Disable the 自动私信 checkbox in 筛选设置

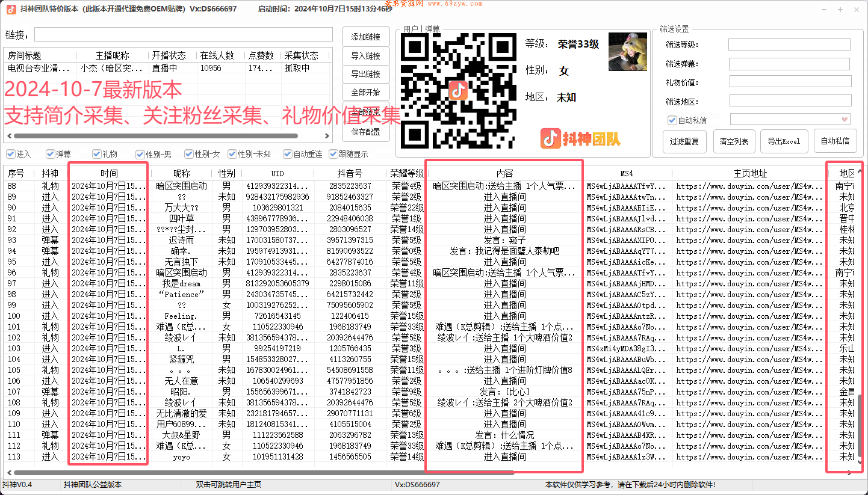(672, 120)
